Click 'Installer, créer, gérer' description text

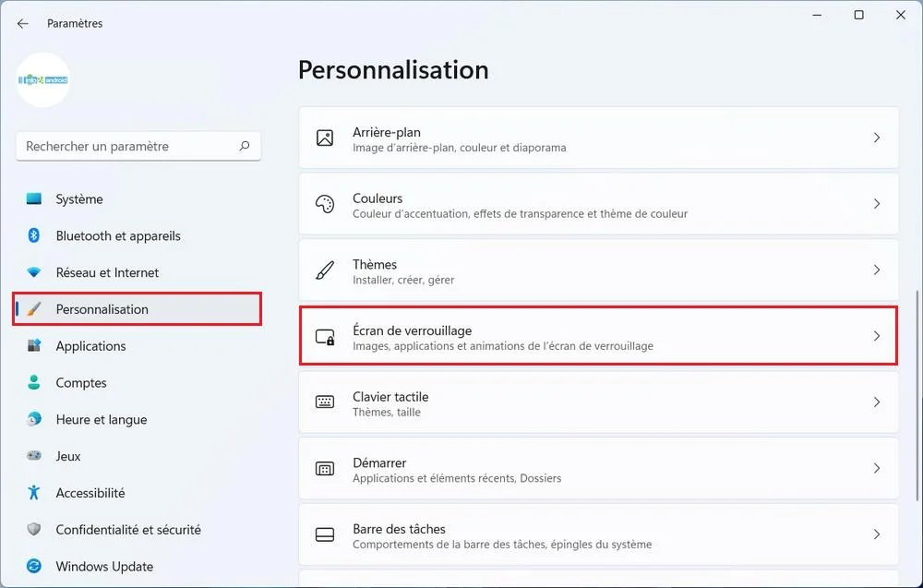(x=403, y=281)
